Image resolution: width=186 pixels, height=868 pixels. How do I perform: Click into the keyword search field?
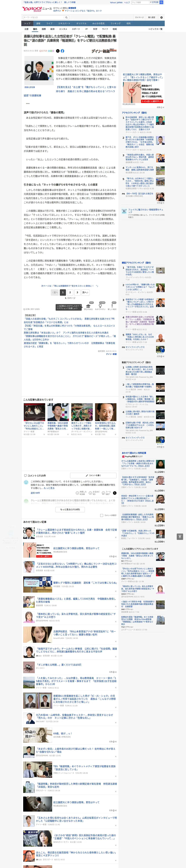tap(44, 17)
